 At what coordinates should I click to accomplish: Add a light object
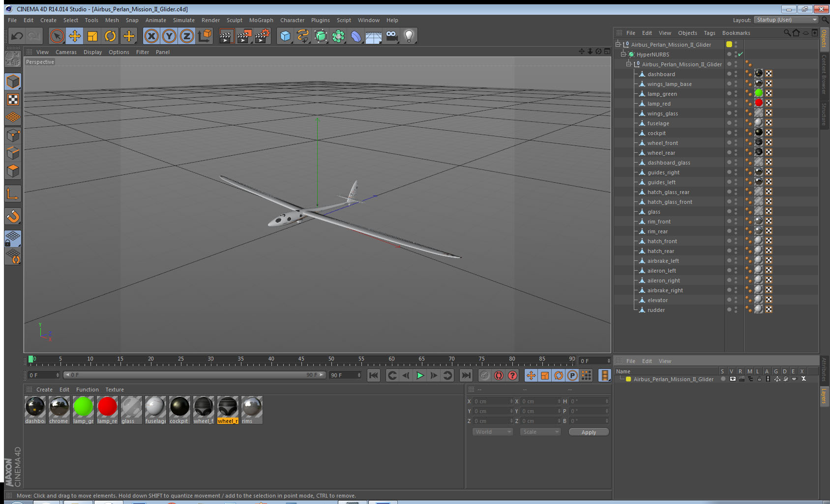[x=409, y=36]
